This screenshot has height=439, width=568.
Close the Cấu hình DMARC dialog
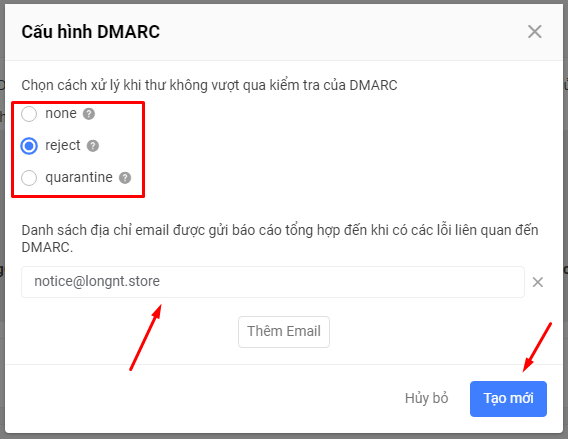pos(535,32)
